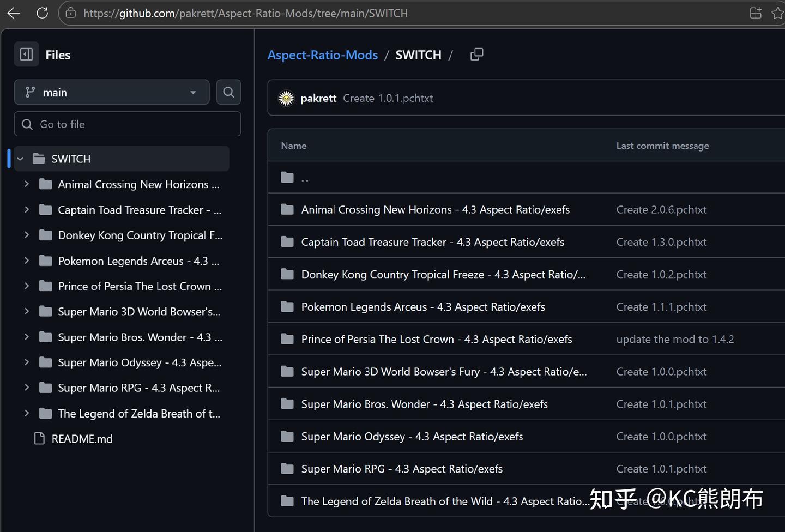785x532 pixels.
Task: Expand Super Mario Bros. Wonder tree folder
Action: tap(27, 337)
